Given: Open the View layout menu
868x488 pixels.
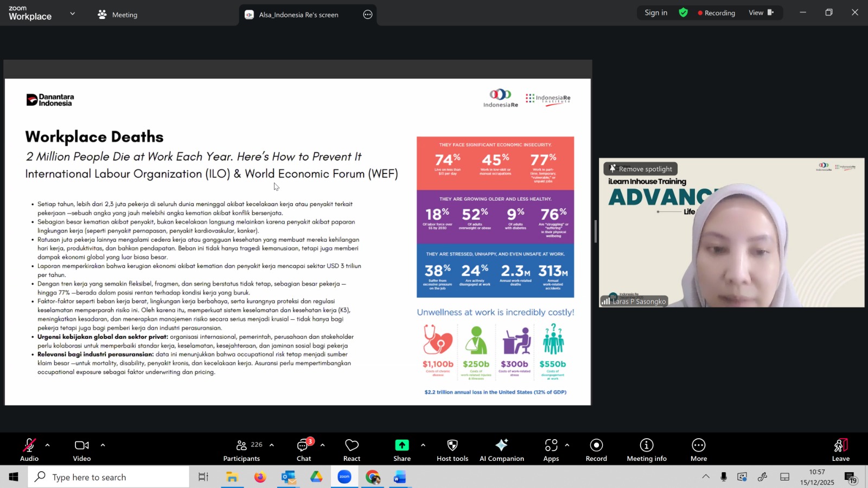Looking at the screenshot, I should 761,13.
